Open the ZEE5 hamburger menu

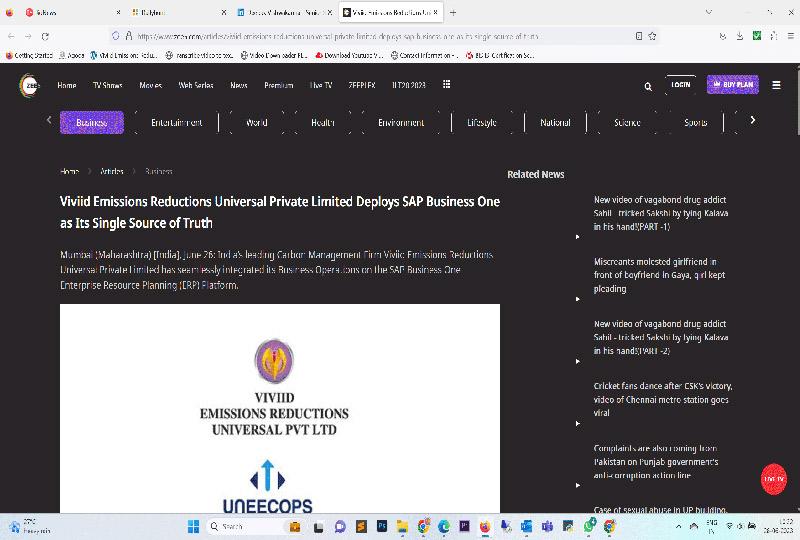click(776, 85)
